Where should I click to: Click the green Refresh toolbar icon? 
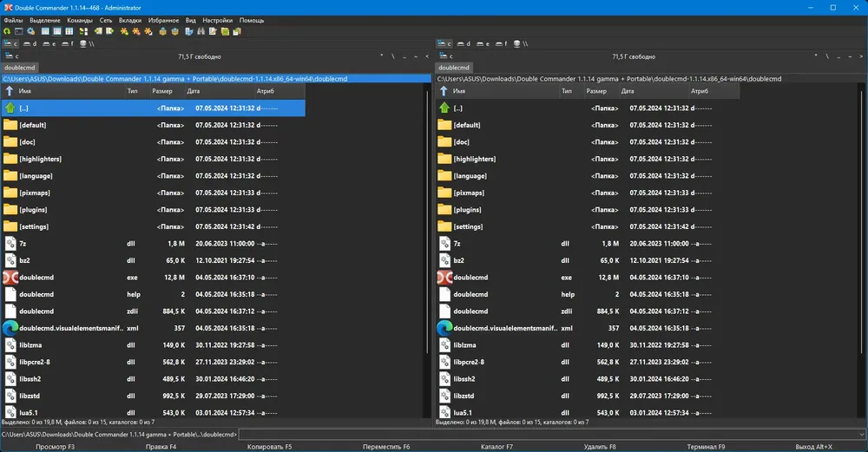pos(7,31)
